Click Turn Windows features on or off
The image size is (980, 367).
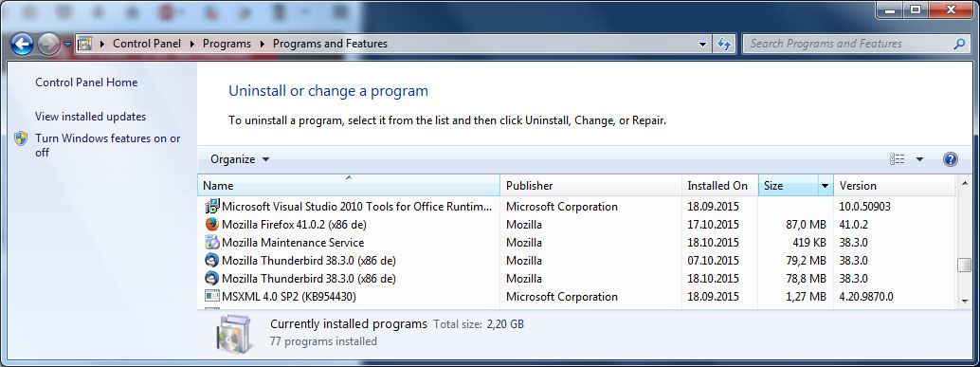point(108,146)
